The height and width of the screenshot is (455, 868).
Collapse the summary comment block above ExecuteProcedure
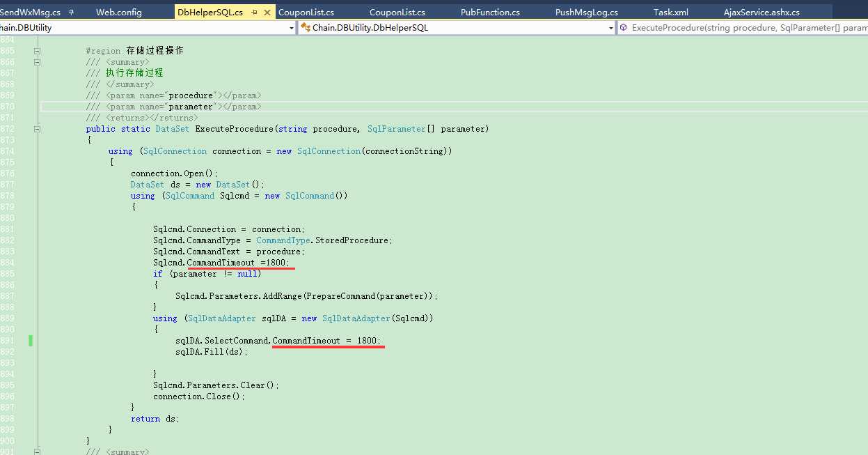(x=37, y=62)
